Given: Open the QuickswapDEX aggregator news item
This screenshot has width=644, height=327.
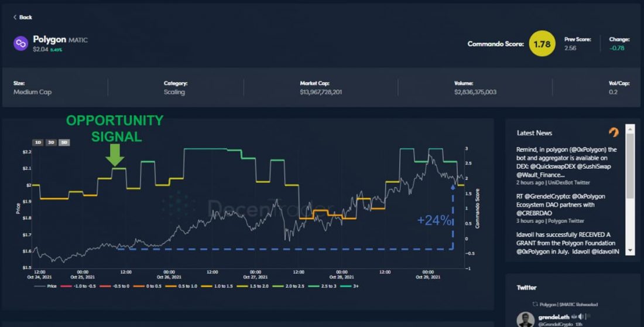Looking at the screenshot, I should click(566, 162).
